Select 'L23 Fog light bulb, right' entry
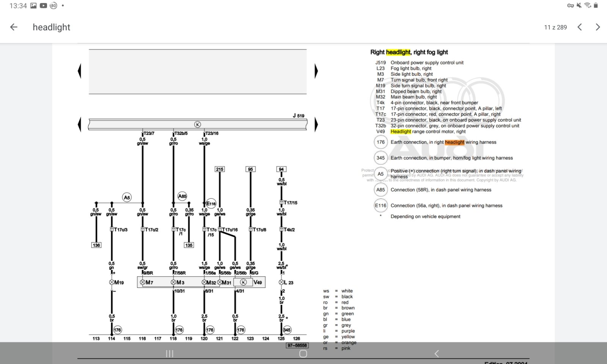607x364 pixels. [x=404, y=68]
